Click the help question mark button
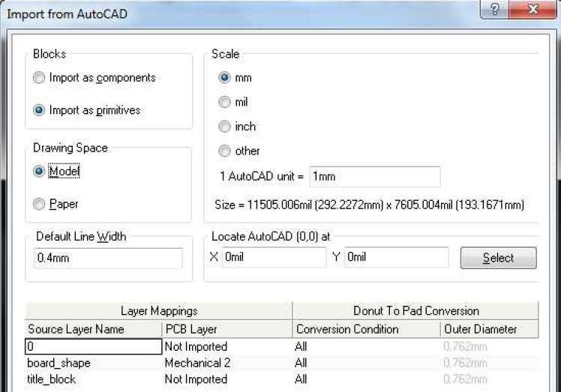The height and width of the screenshot is (392, 561). pyautogui.click(x=494, y=9)
